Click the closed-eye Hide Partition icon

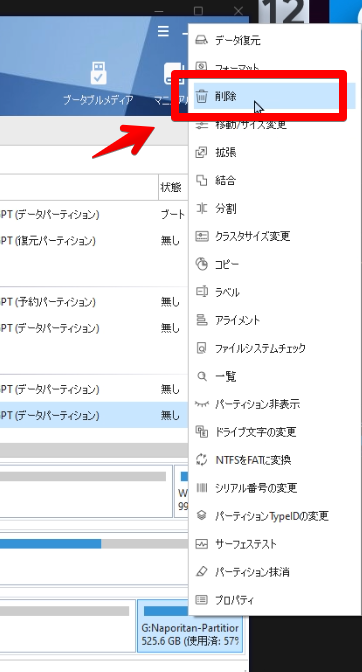click(x=201, y=404)
